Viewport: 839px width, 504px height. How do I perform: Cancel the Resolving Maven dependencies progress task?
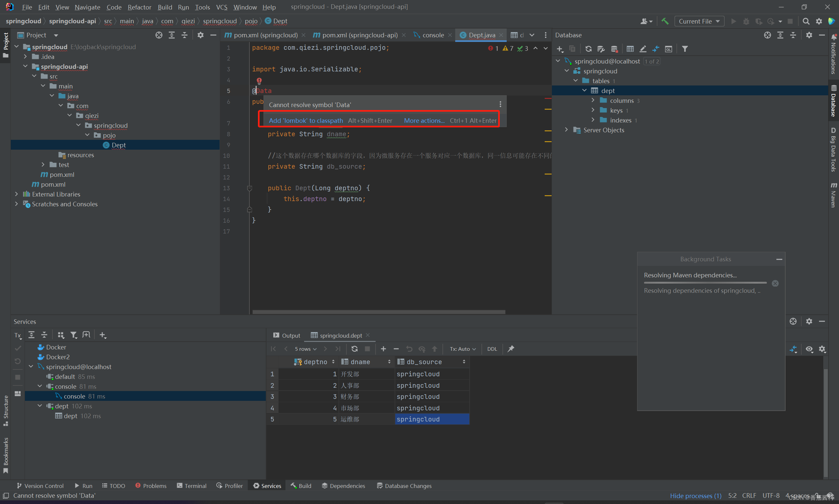[775, 283]
